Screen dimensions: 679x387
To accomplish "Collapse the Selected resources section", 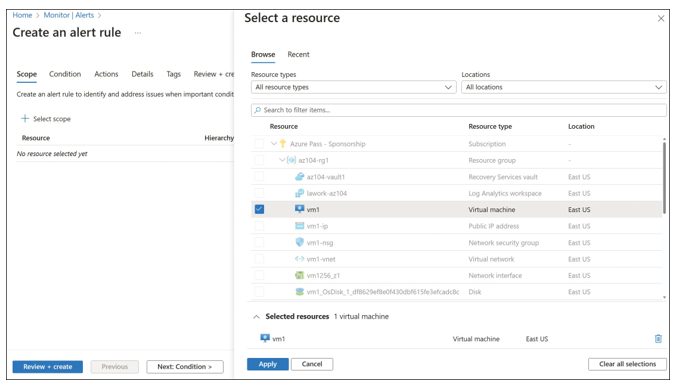I will click(x=256, y=317).
